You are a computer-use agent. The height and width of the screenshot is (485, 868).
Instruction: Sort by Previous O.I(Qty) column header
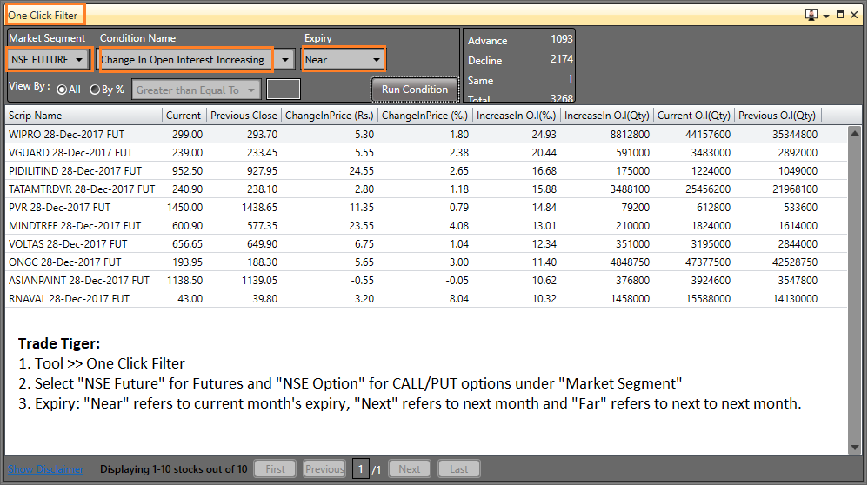pyautogui.click(x=778, y=115)
